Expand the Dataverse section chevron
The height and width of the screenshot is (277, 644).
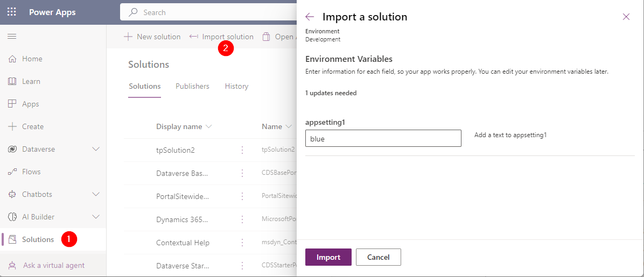pos(96,149)
